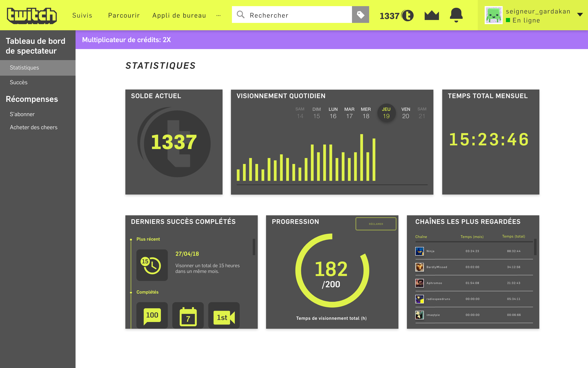588x368 pixels.
Task: Open the credits coin icon in header
Action: pyautogui.click(x=408, y=16)
